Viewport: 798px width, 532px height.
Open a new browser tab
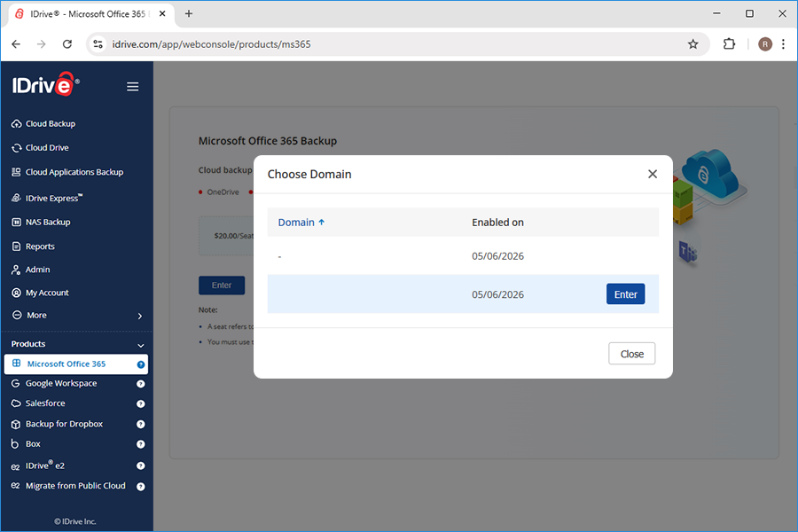[x=189, y=14]
